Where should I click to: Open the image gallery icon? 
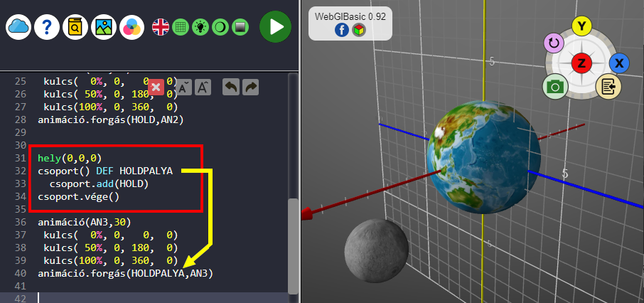(104, 27)
